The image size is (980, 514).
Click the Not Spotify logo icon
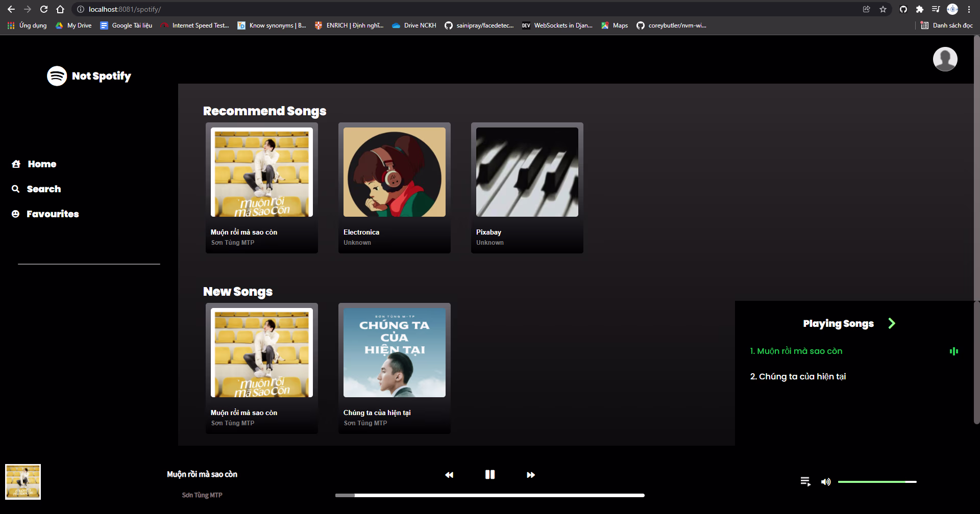57,76
